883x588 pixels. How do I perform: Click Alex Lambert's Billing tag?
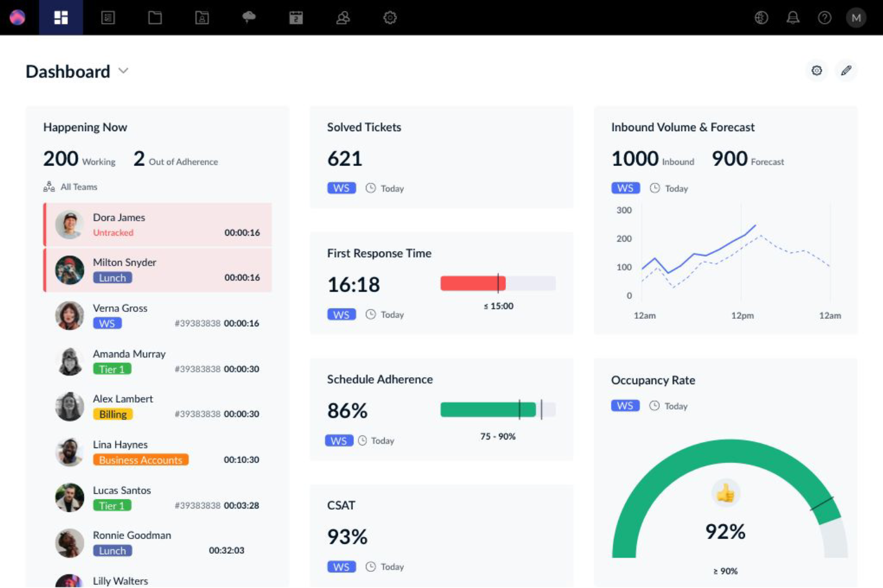tap(112, 414)
